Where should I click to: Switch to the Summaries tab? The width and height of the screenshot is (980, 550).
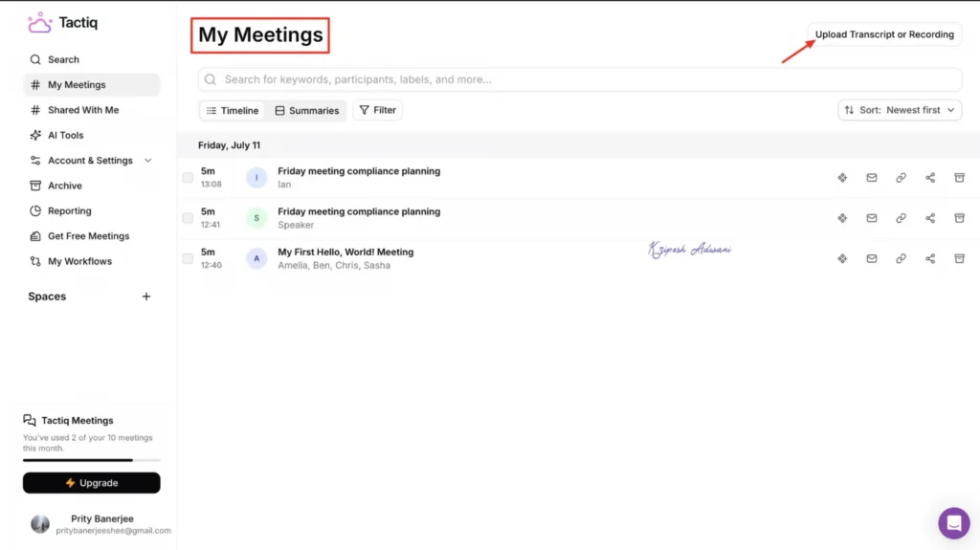[306, 111]
